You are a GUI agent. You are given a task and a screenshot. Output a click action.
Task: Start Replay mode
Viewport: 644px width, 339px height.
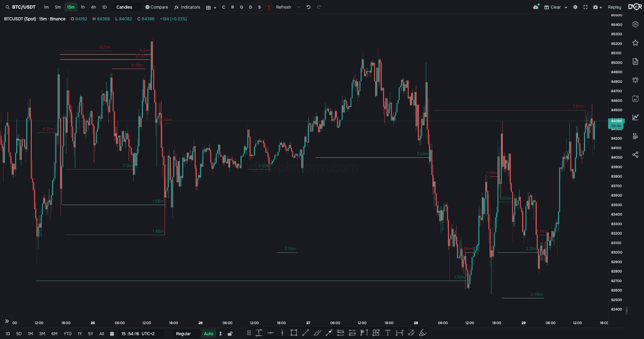pos(614,7)
